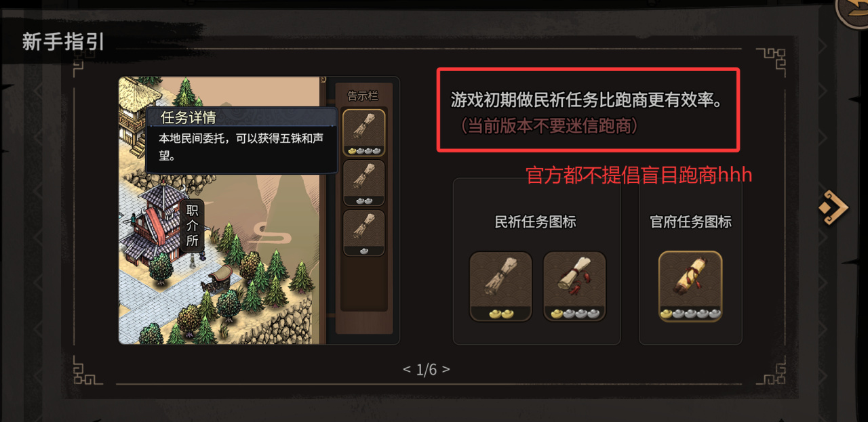Viewport: 868px width, 422px height.
Task: Click the right '>' of the 1/6 pager
Action: pyautogui.click(x=446, y=370)
